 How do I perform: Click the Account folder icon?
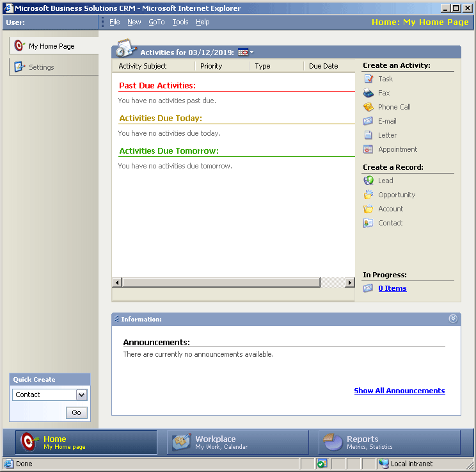tap(369, 209)
